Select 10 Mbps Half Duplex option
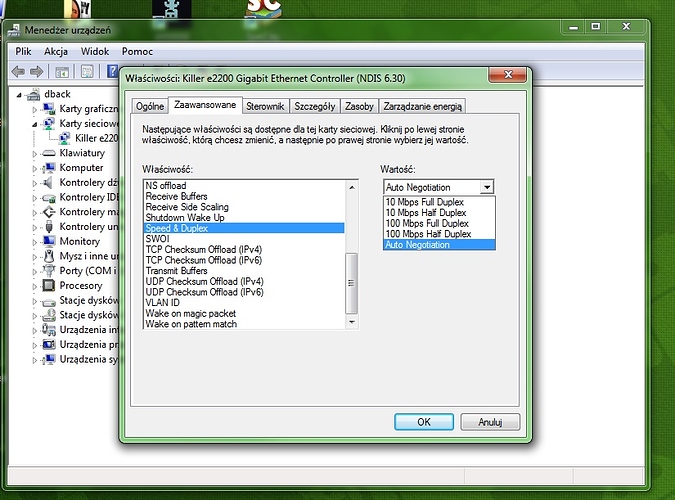The width and height of the screenshot is (675, 500). pos(439,213)
